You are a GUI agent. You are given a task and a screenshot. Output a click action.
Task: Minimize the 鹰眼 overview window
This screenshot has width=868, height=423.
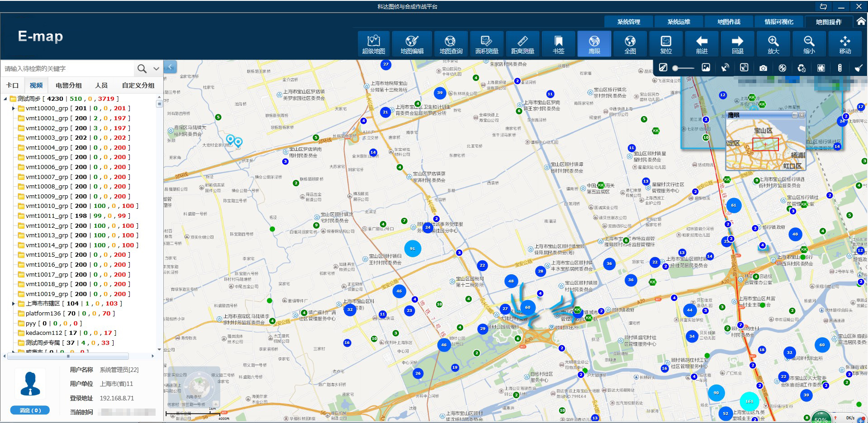point(795,115)
